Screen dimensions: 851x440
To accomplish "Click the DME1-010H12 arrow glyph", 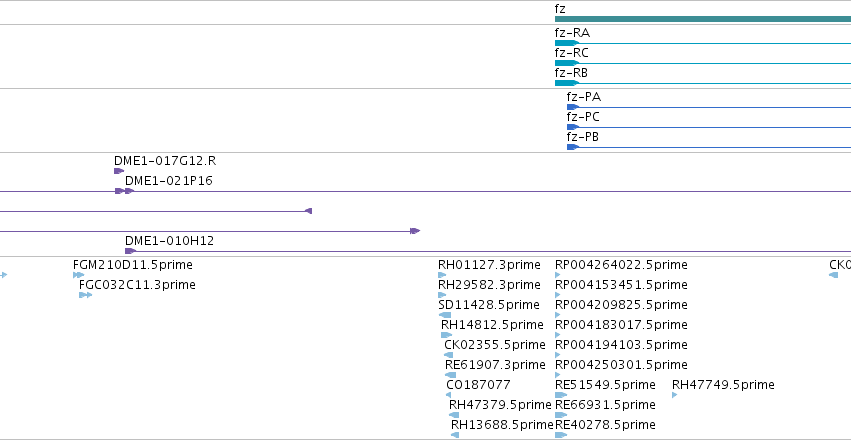I will tap(130, 251).
